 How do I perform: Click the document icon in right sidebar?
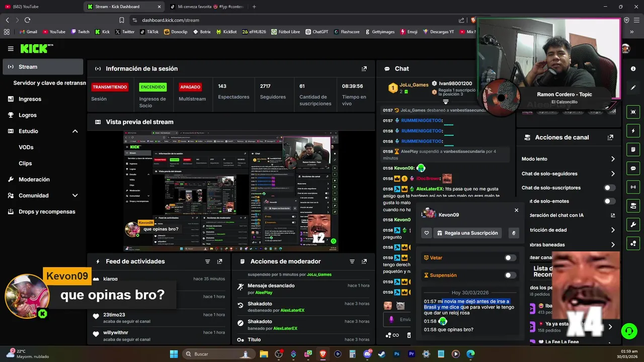pos(633,149)
